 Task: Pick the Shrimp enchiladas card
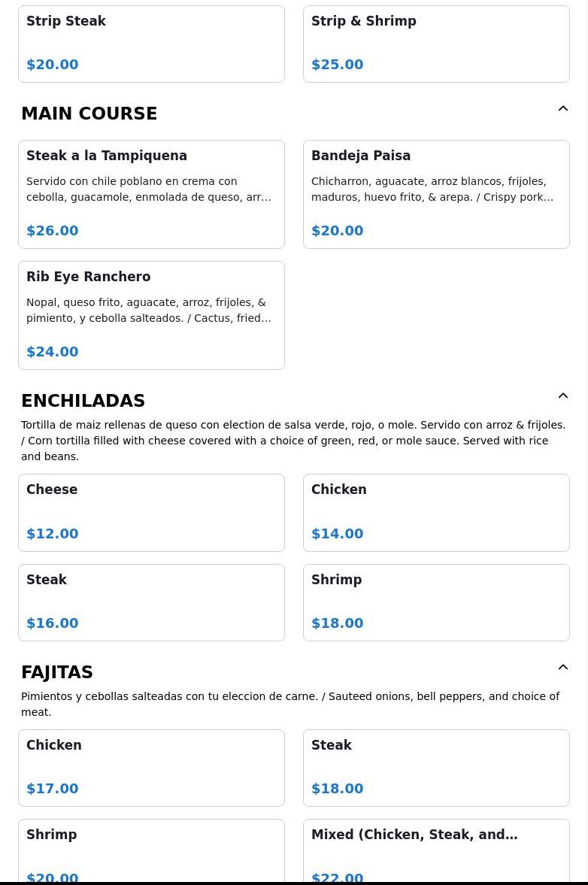click(x=436, y=602)
